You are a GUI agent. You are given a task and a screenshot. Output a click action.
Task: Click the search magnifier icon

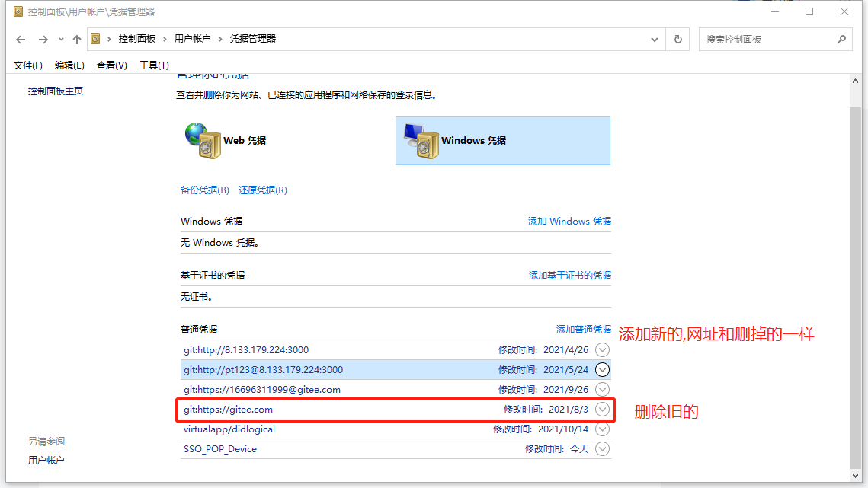[841, 39]
